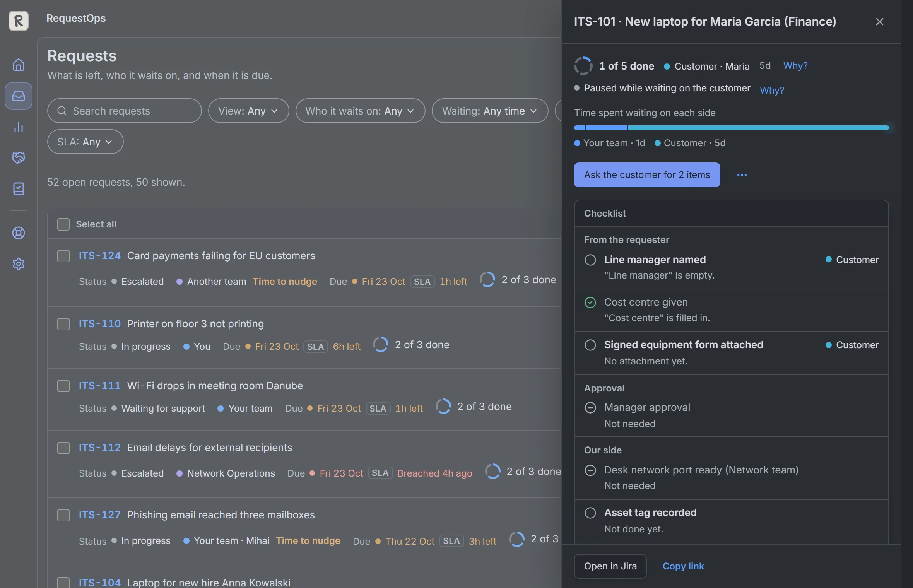Click the Search requests field

coord(124,111)
